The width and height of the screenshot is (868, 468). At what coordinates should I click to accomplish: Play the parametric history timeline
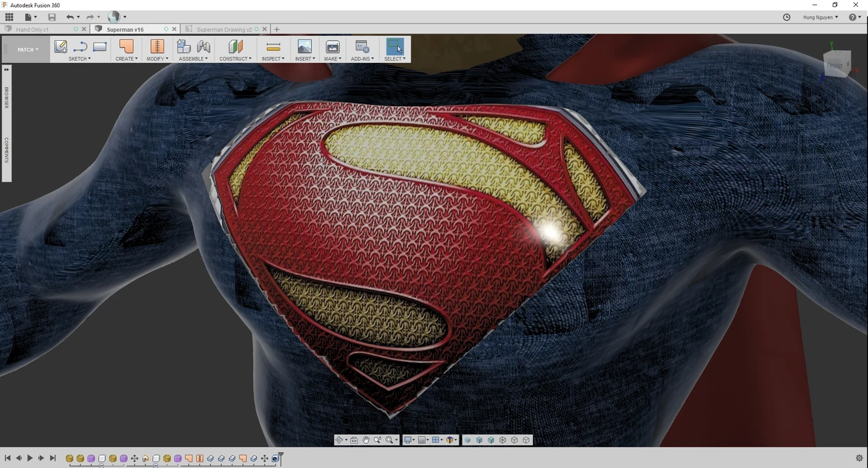coord(29,458)
